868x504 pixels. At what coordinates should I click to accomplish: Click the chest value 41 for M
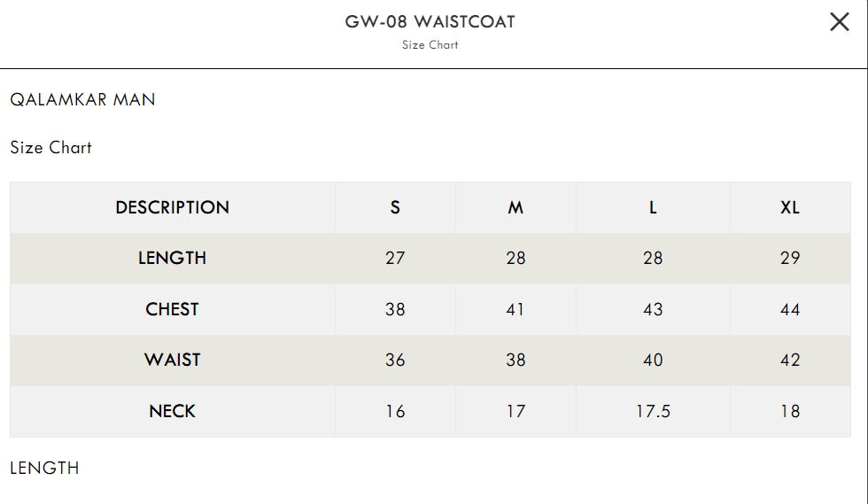515,309
